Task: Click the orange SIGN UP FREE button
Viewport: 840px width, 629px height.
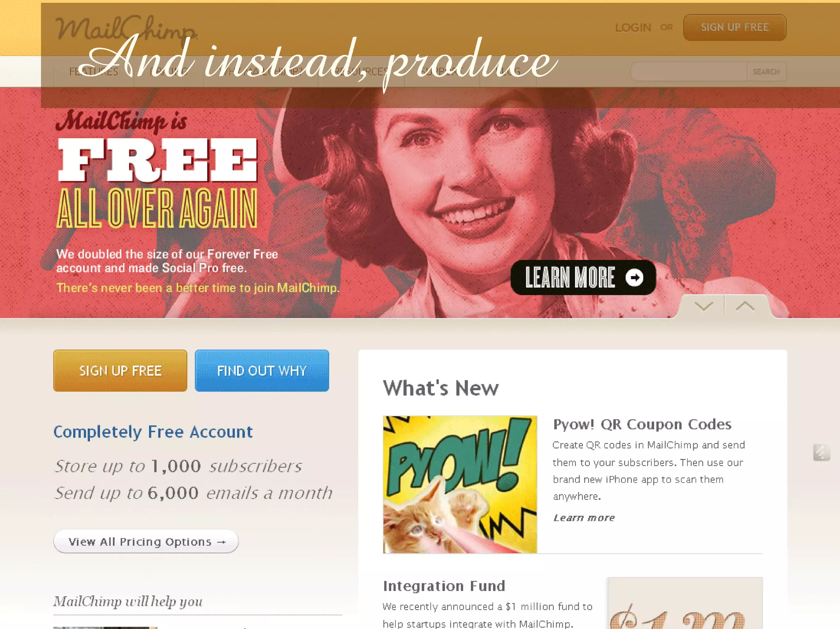Action: 120,371
